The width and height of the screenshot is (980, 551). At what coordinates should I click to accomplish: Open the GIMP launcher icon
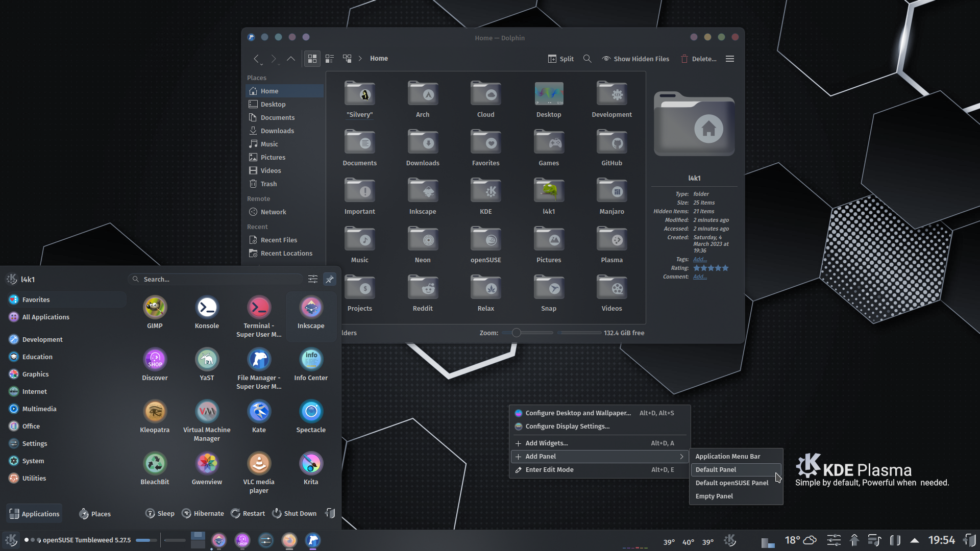click(x=155, y=308)
